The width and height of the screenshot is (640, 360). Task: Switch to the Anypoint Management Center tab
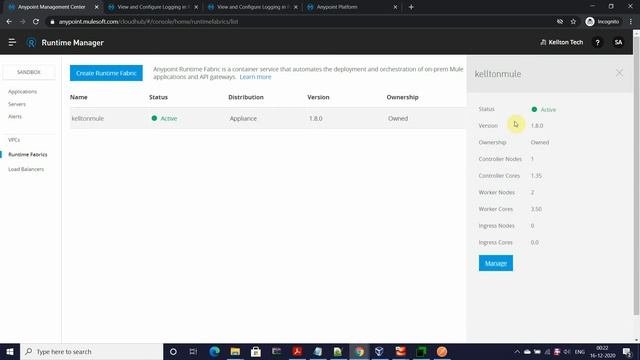click(51, 7)
